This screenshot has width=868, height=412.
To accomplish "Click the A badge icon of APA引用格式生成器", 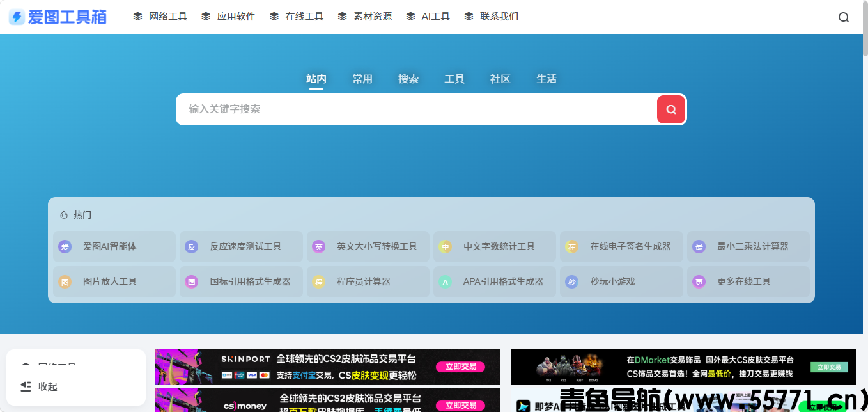I will (x=445, y=281).
